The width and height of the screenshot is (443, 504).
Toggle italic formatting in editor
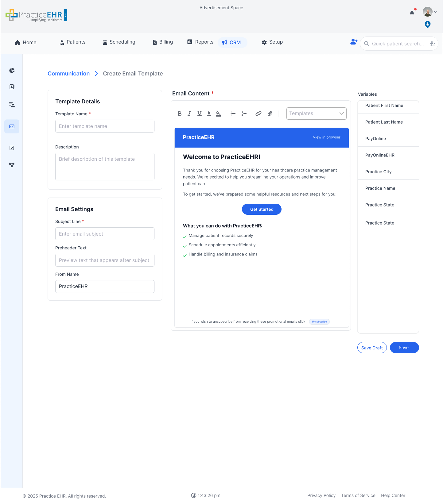(x=189, y=113)
